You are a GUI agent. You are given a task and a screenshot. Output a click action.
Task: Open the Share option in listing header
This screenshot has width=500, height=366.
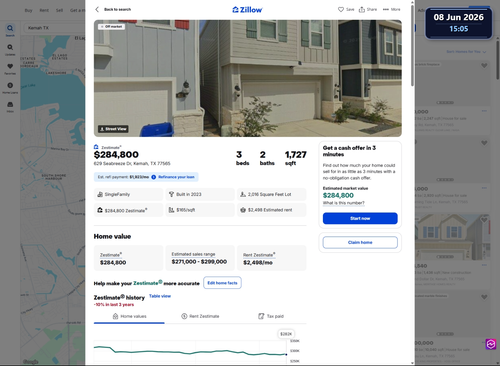click(x=368, y=9)
